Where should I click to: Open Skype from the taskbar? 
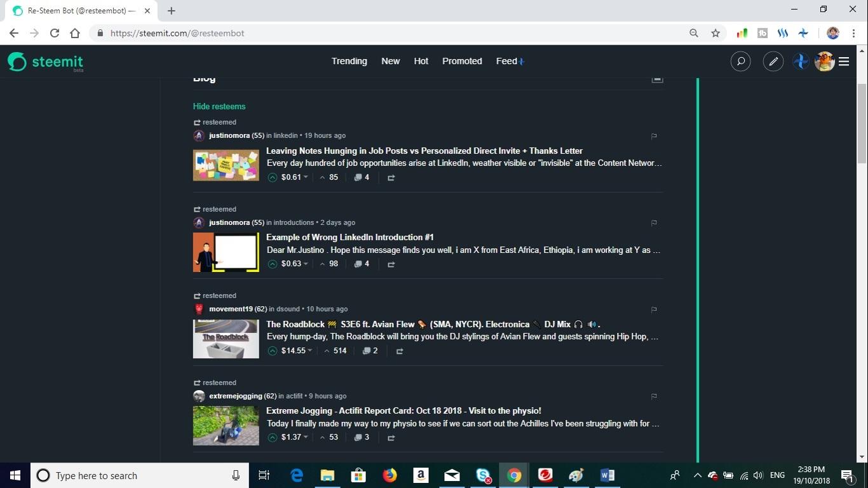click(x=483, y=475)
